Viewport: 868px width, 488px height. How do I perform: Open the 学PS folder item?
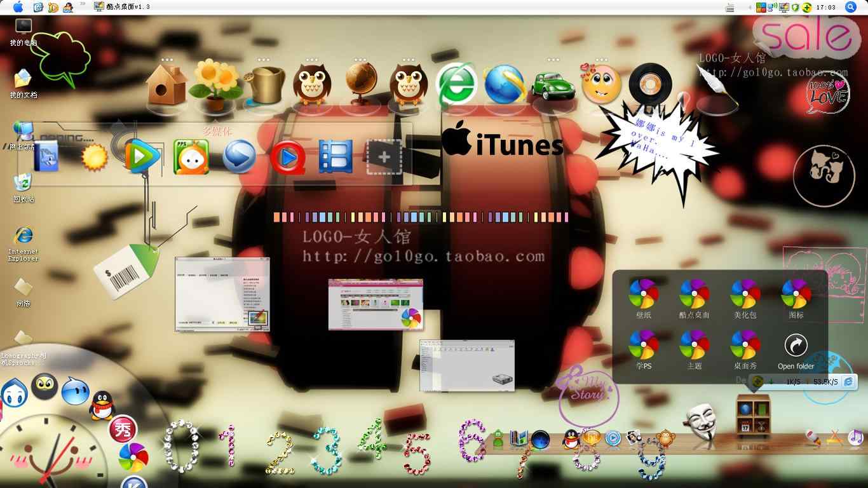coord(644,350)
